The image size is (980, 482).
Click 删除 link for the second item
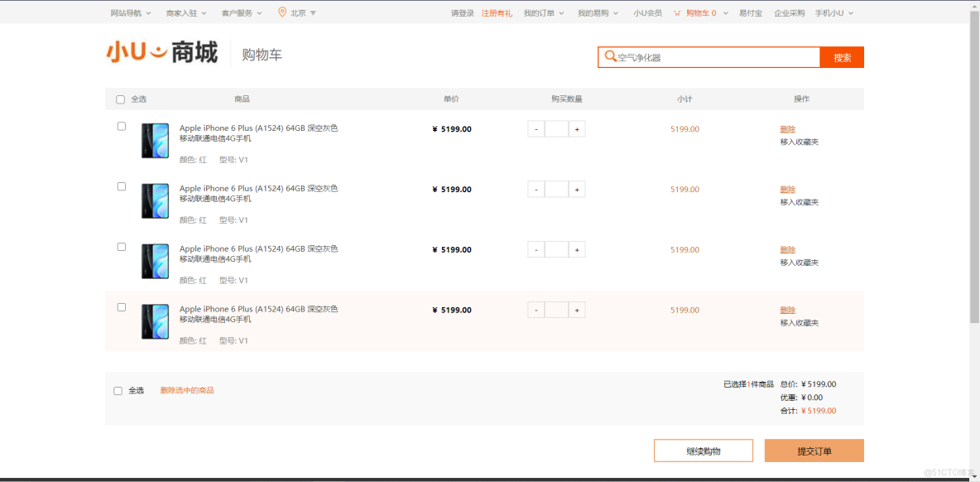787,190
